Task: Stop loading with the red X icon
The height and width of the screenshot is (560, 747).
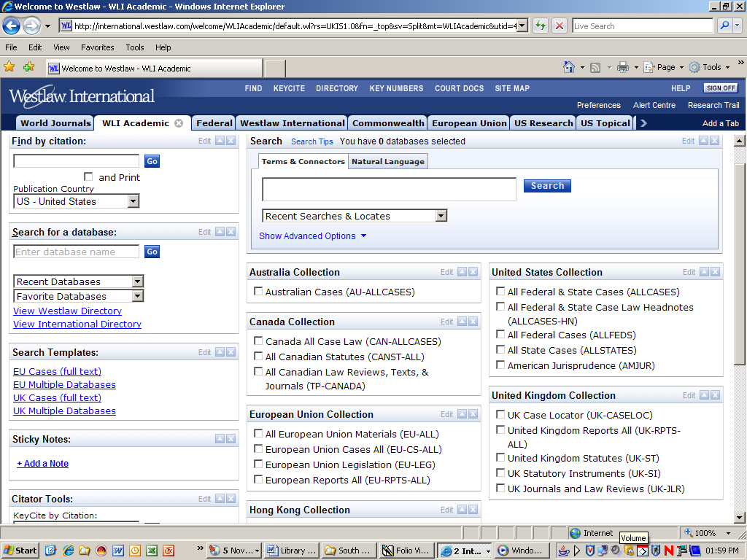Action: tap(560, 26)
